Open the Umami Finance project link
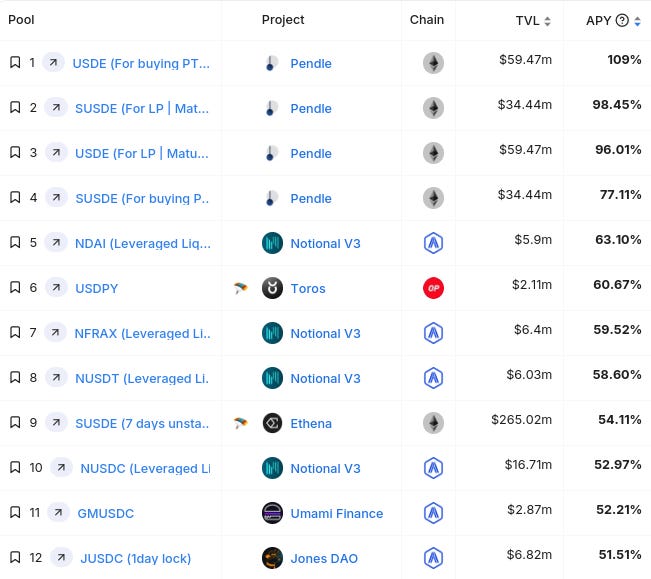The image size is (651, 579). (x=337, y=513)
